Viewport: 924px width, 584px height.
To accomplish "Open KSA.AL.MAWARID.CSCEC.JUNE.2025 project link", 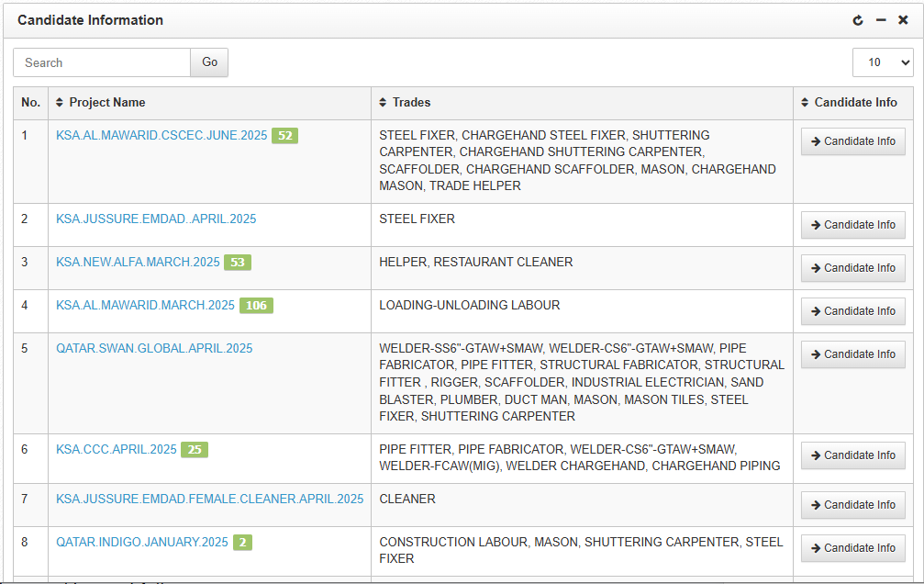I will pos(161,136).
